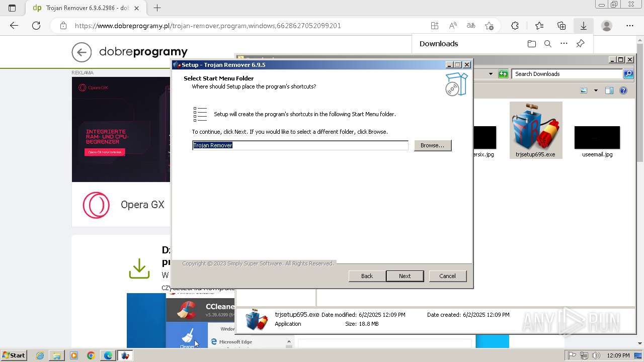Expand Explorer address history dropdown

point(491,74)
